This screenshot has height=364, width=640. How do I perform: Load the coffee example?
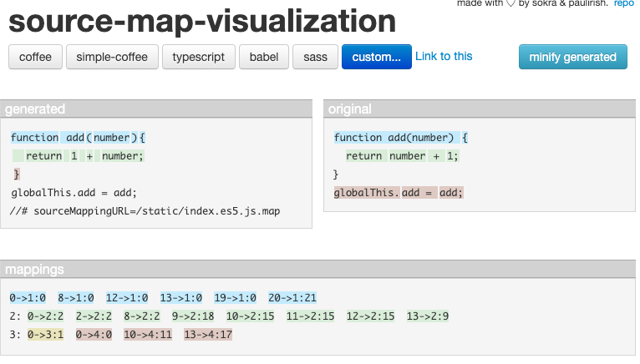pyautogui.click(x=35, y=57)
